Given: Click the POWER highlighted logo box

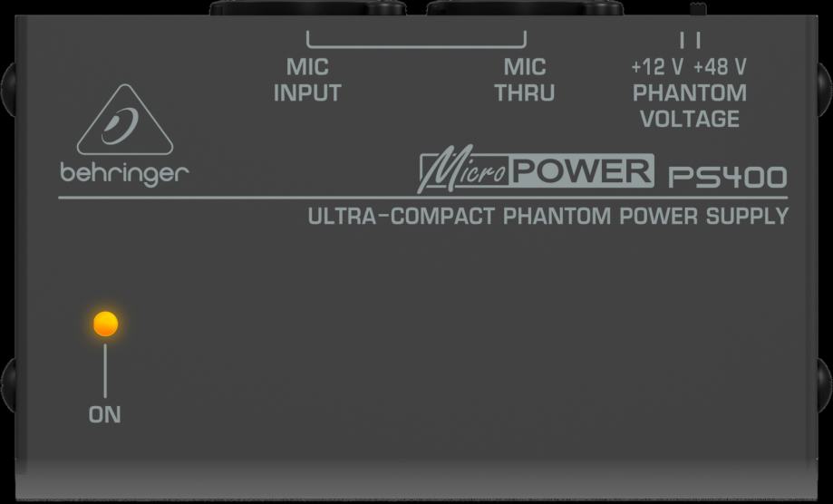Looking at the screenshot, I should 582,171.
